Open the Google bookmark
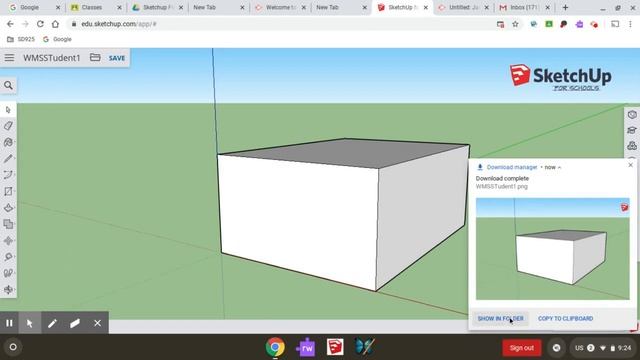Image resolution: width=640 pixels, height=360 pixels. click(57, 39)
